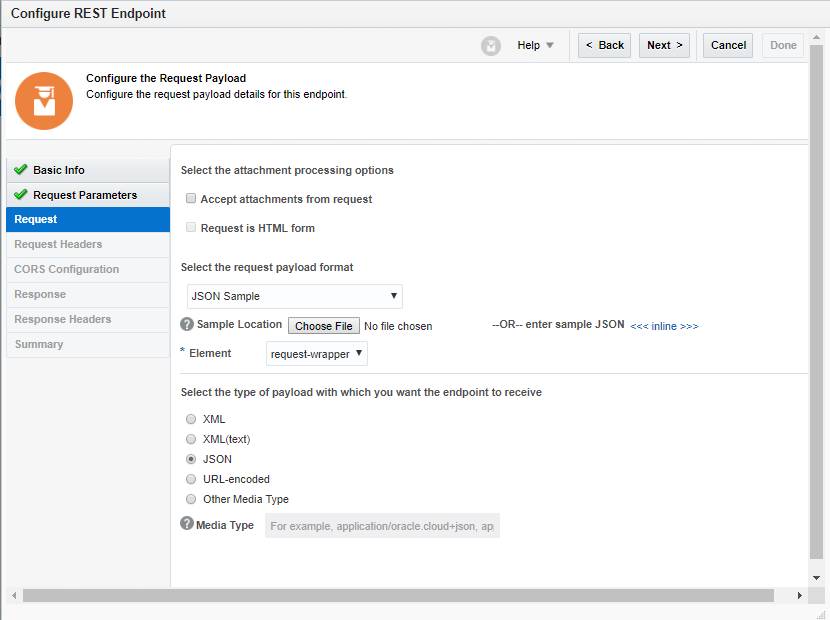Click the Sample Location help icon
830x620 pixels.
187,325
